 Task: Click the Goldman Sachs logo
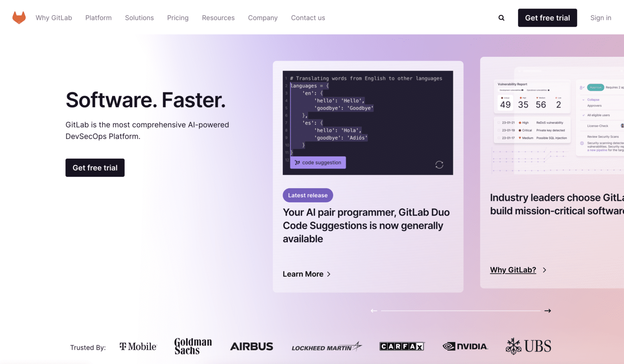(x=193, y=347)
